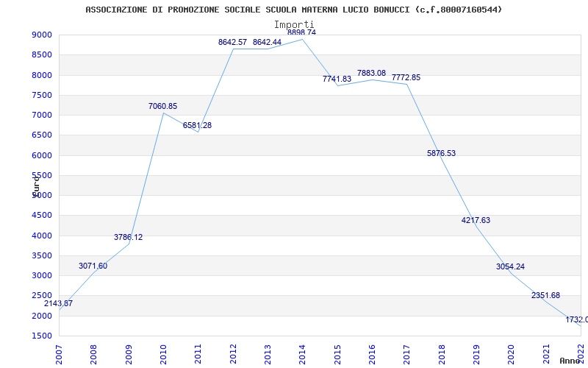This screenshot has height=368, width=588.
Task: Click the 7060.85 data label
Action: [x=162, y=106]
